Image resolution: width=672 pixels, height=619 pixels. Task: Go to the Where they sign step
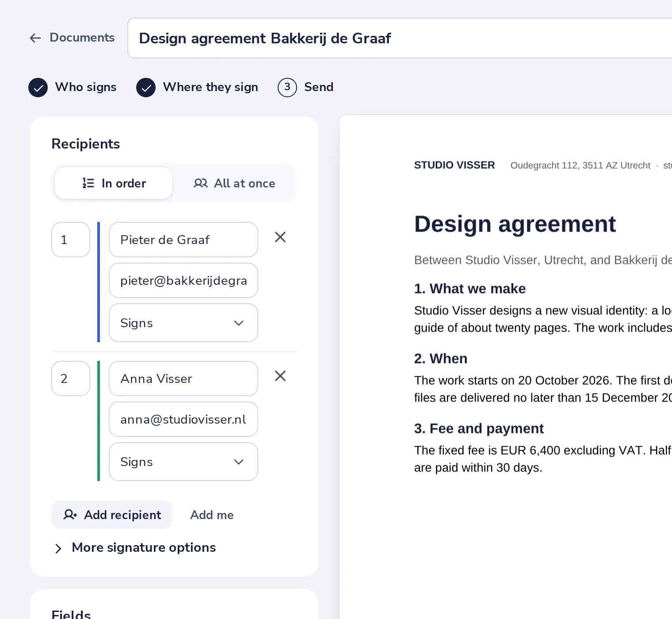[x=197, y=88]
